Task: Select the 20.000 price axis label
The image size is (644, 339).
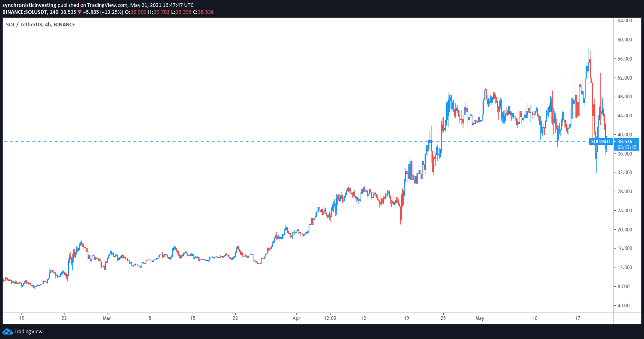Action: 625,230
